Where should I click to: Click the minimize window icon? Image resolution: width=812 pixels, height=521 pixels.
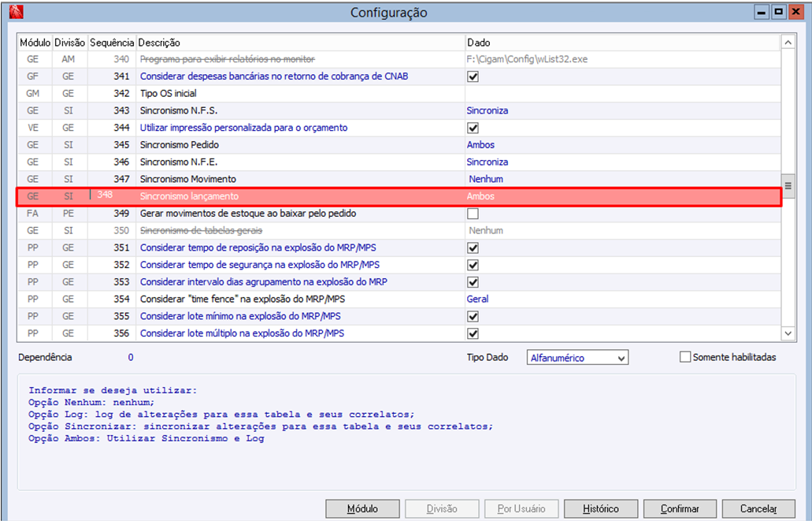[x=762, y=12]
